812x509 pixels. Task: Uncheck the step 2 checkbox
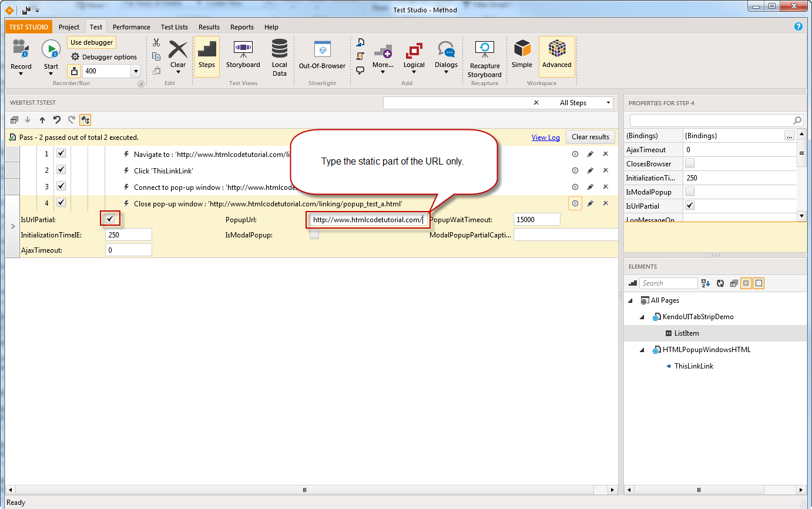click(x=61, y=170)
